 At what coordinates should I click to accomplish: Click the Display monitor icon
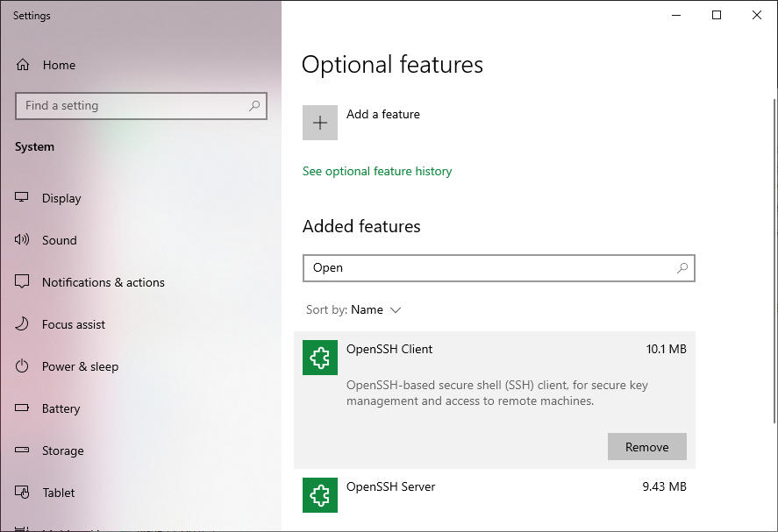click(23, 198)
